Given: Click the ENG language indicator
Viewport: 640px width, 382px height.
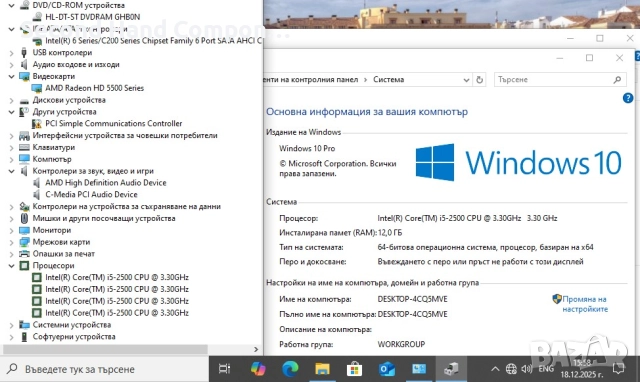Looking at the screenshot, I should (x=546, y=369).
